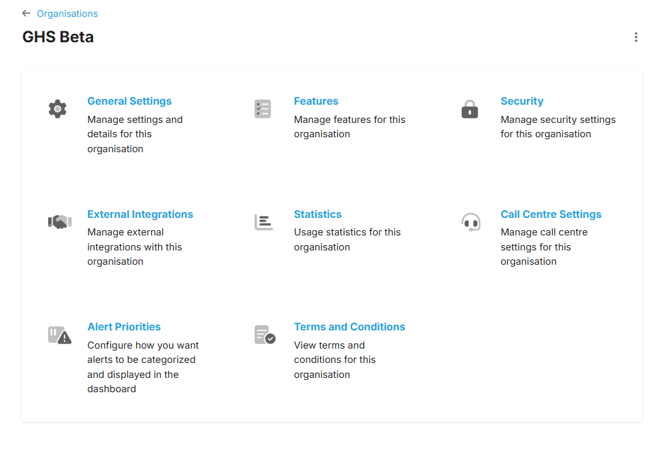Open the Alert Priorities link
Screen dimensions: 670x467
click(x=124, y=327)
